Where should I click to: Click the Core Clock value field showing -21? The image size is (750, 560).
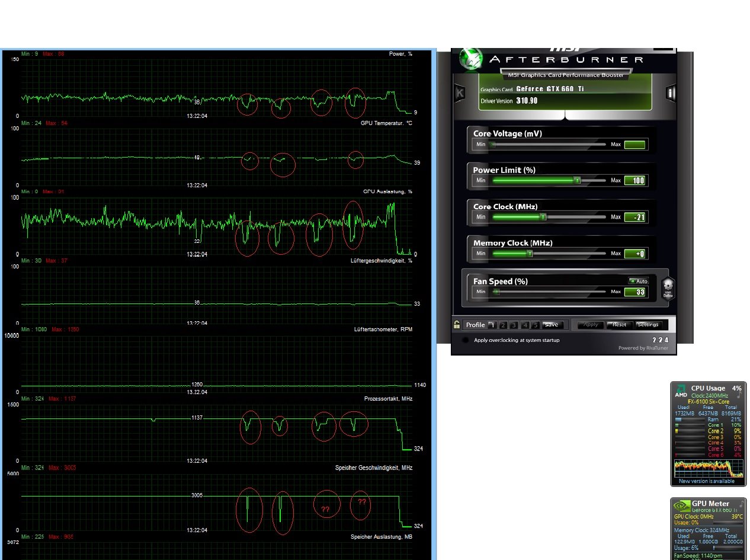[x=635, y=217]
